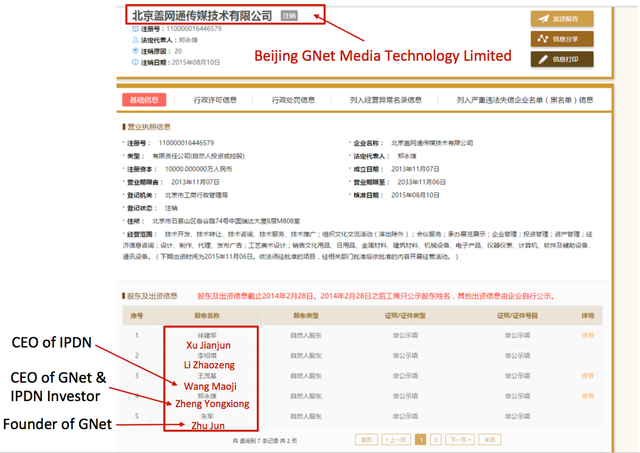Click the 股东及出资信息 section heading
The image size is (640, 453).
pos(152,296)
